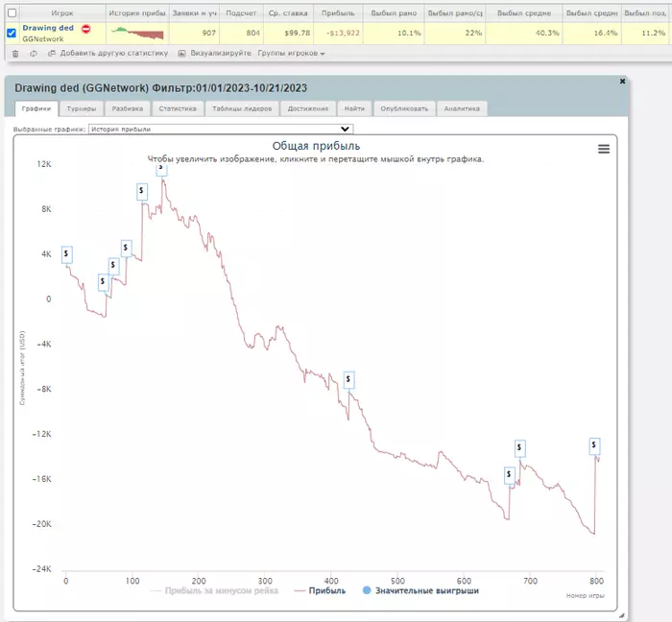Click the dollar marker near game 685
672x622 pixels.
pos(519,448)
